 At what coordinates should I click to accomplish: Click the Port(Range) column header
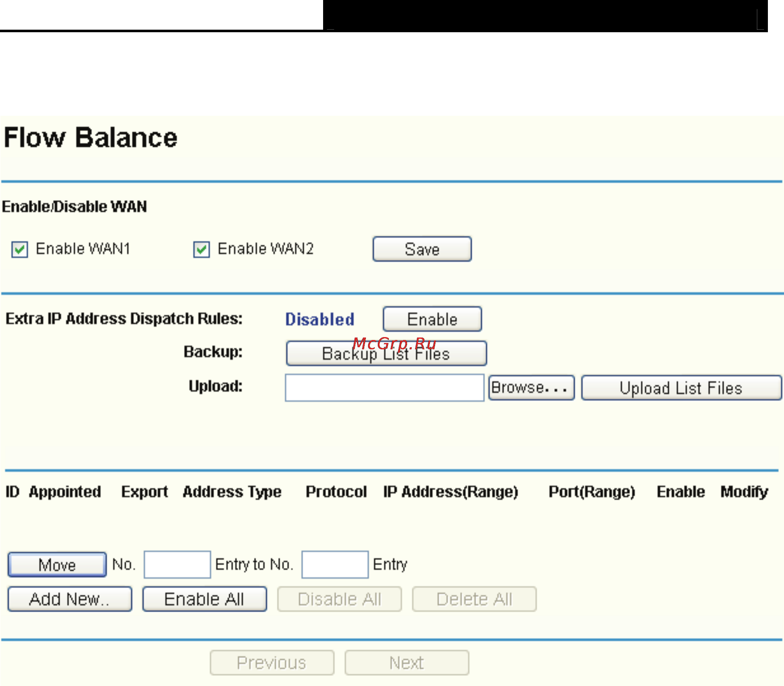coord(592,492)
